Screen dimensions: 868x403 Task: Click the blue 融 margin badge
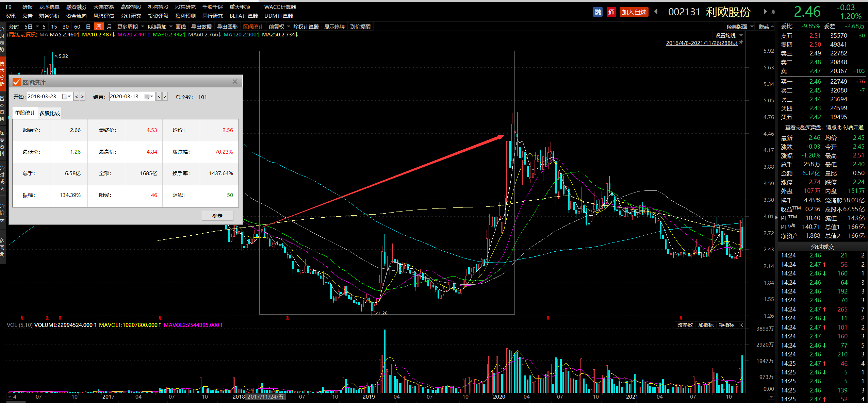coord(597,12)
